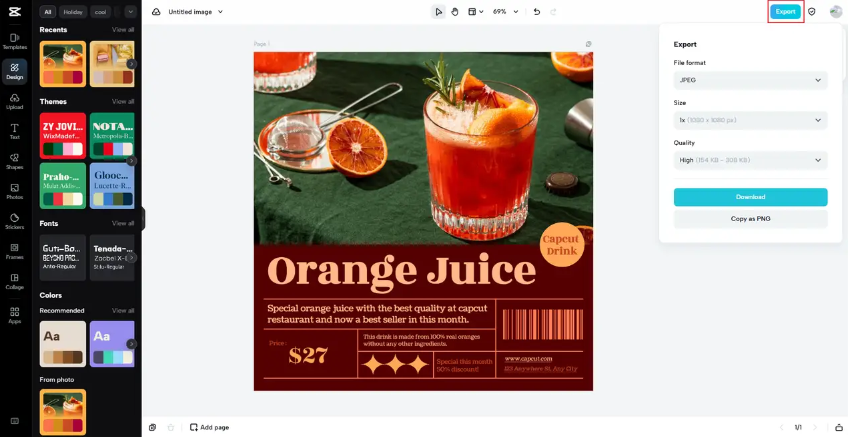
Task: Open the File format JPEG dropdown
Action: [x=750, y=80]
